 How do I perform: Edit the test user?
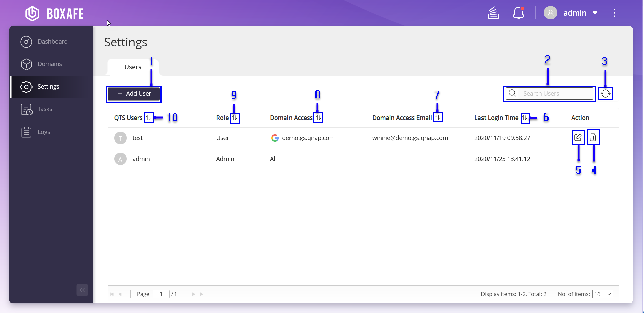click(578, 137)
